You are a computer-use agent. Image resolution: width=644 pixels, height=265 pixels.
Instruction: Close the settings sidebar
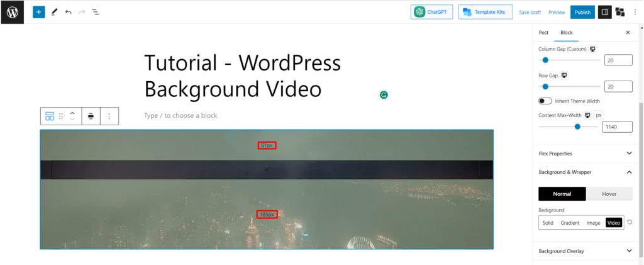point(628,33)
